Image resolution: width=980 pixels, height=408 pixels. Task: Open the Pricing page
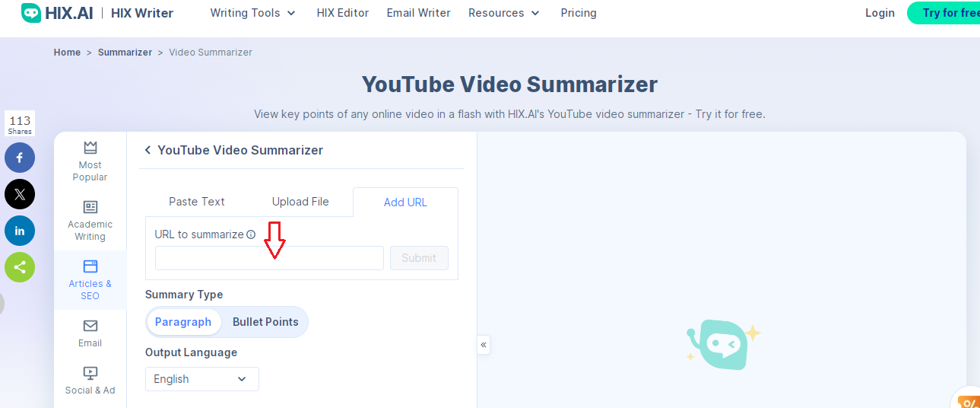pyautogui.click(x=579, y=13)
